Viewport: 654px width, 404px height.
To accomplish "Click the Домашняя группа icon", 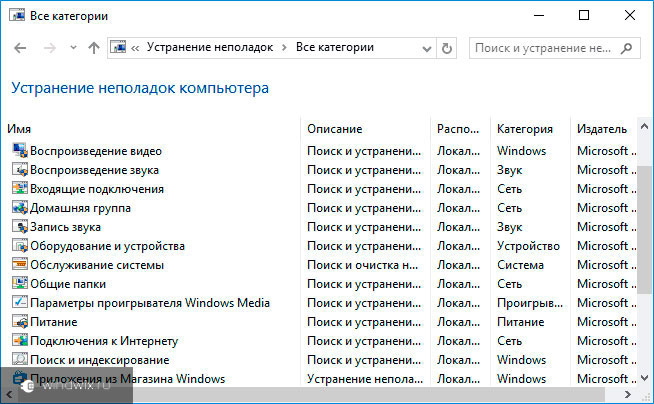I will (x=20, y=207).
